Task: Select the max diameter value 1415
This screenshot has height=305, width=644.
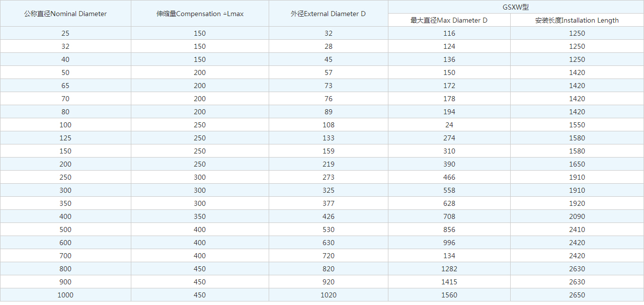Action: [x=449, y=282]
